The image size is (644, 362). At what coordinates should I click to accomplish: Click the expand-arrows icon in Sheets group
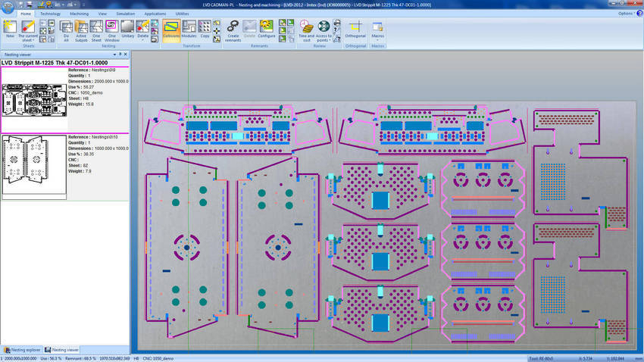pos(42,31)
